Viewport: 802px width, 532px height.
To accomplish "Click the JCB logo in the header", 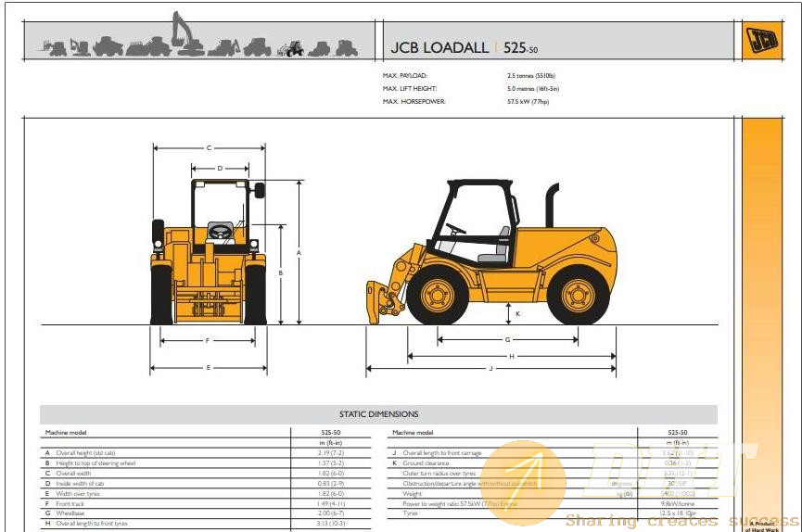I will point(762,41).
